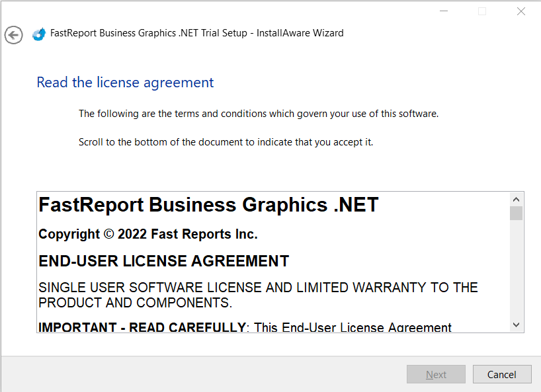Click the Copyright 2022 Fast Reports line

point(147,234)
